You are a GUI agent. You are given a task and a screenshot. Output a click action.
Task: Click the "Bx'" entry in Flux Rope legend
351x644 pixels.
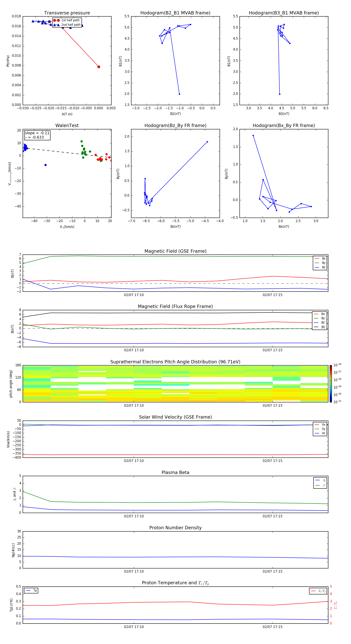click(320, 314)
